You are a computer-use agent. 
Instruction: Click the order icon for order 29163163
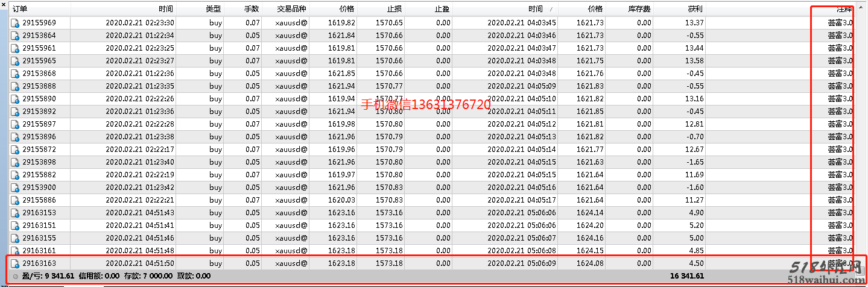point(15,263)
